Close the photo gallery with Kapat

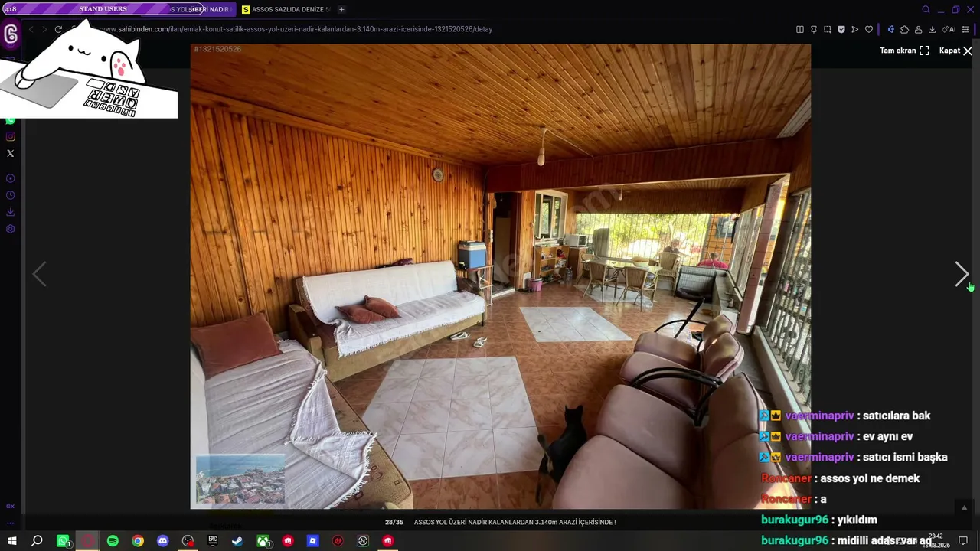point(956,51)
